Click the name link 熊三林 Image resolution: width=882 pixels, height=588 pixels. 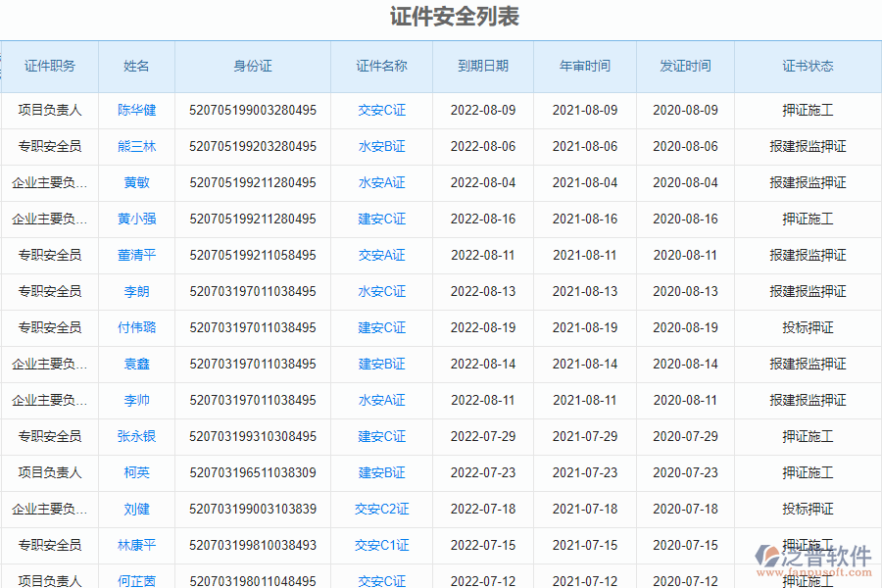[136, 146]
